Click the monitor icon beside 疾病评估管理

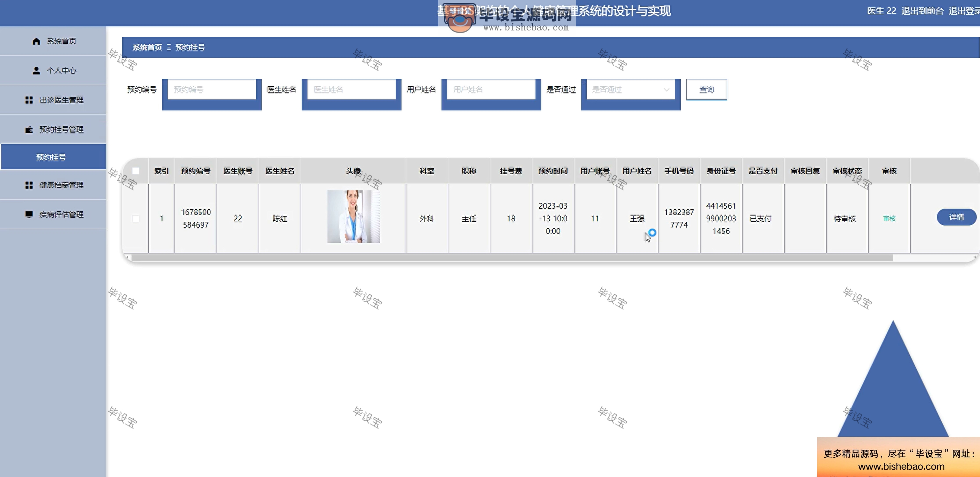tap(29, 214)
